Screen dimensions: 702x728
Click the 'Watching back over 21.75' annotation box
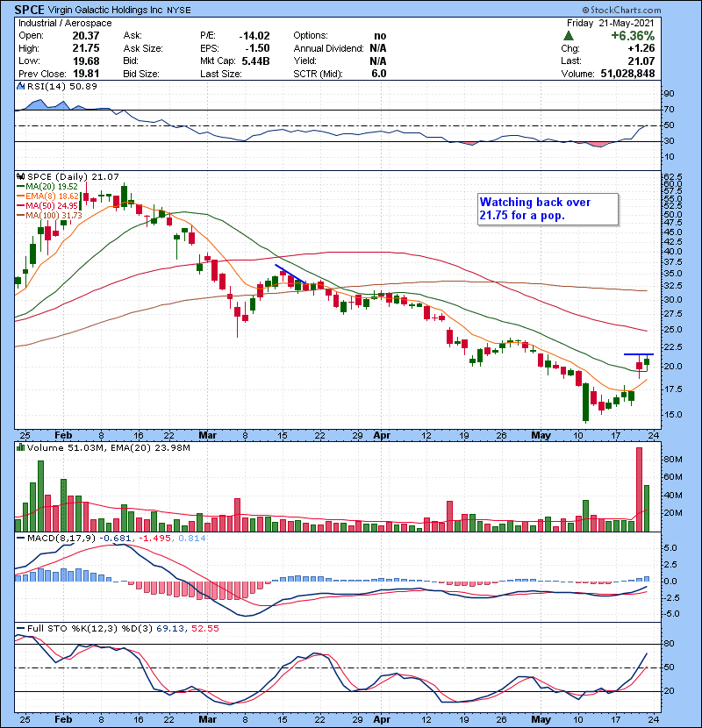(548, 210)
